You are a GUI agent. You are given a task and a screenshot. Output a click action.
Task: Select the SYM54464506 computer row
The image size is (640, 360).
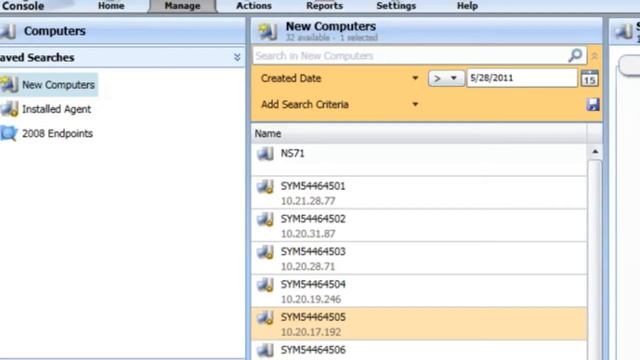click(x=419, y=351)
